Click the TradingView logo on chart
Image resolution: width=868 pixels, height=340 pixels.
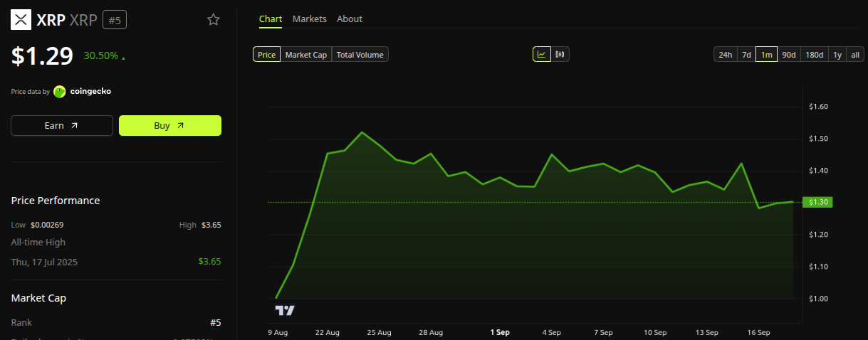coord(285,311)
